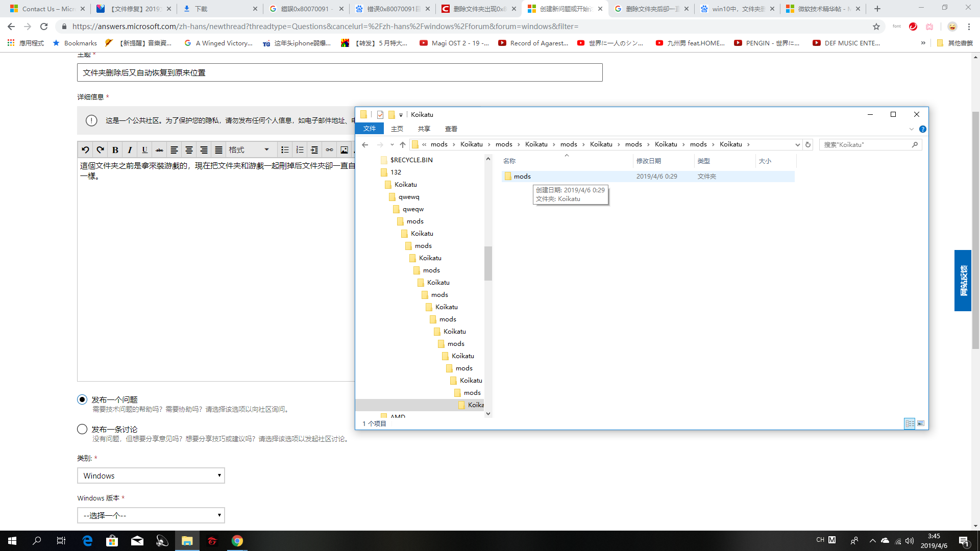This screenshot has height=551, width=980.
Task: Click the Explorer up-directory arrow
Action: (x=403, y=144)
